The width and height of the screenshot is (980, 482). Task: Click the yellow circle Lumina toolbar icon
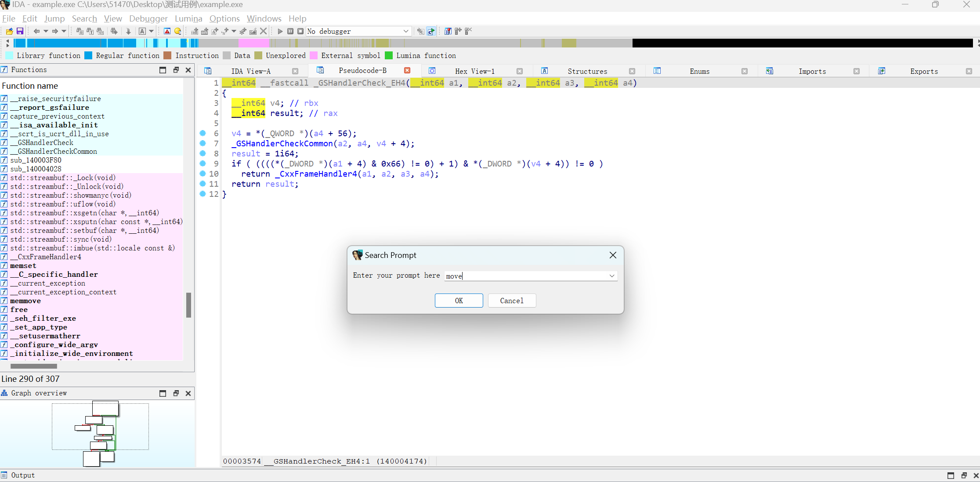point(177,31)
